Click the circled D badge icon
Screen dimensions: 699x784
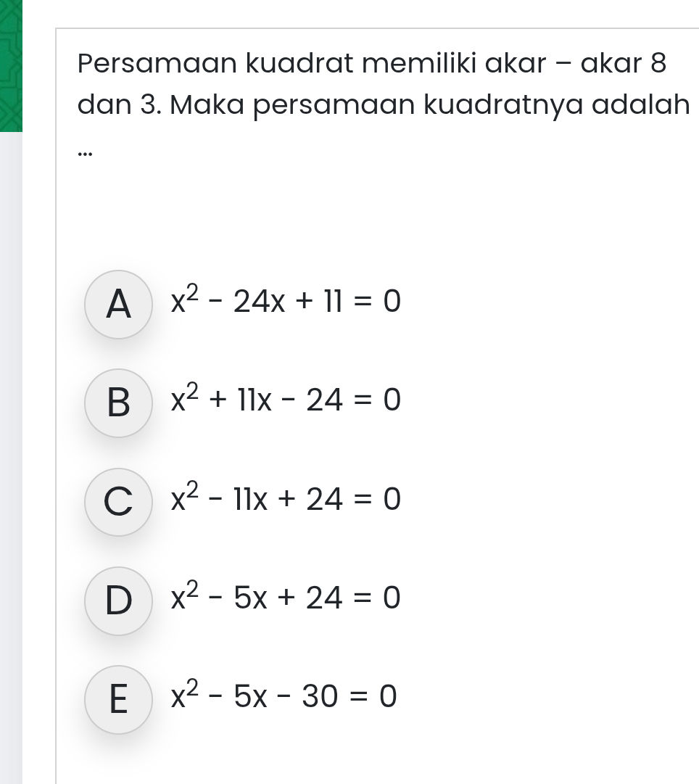pos(119,601)
